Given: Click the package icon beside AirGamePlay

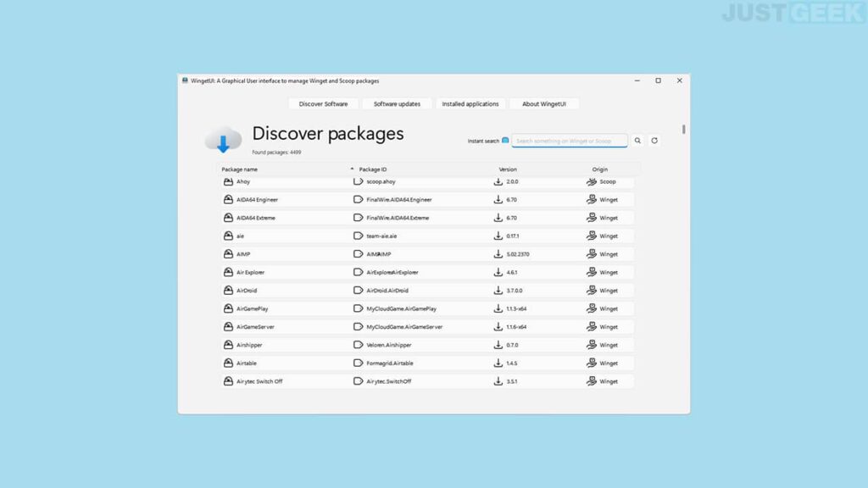Looking at the screenshot, I should click(228, 308).
